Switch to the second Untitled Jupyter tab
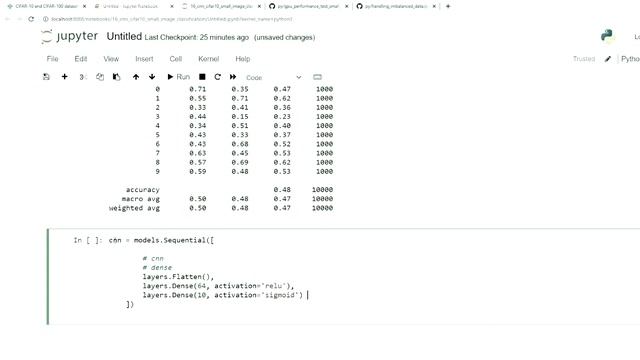Screen dimensions: 640x360 click(131, 6)
